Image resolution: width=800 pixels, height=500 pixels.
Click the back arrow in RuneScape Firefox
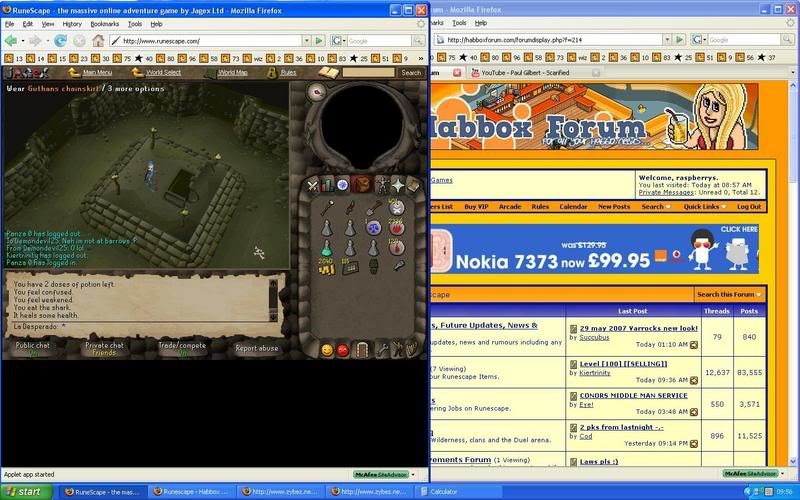pos(11,41)
